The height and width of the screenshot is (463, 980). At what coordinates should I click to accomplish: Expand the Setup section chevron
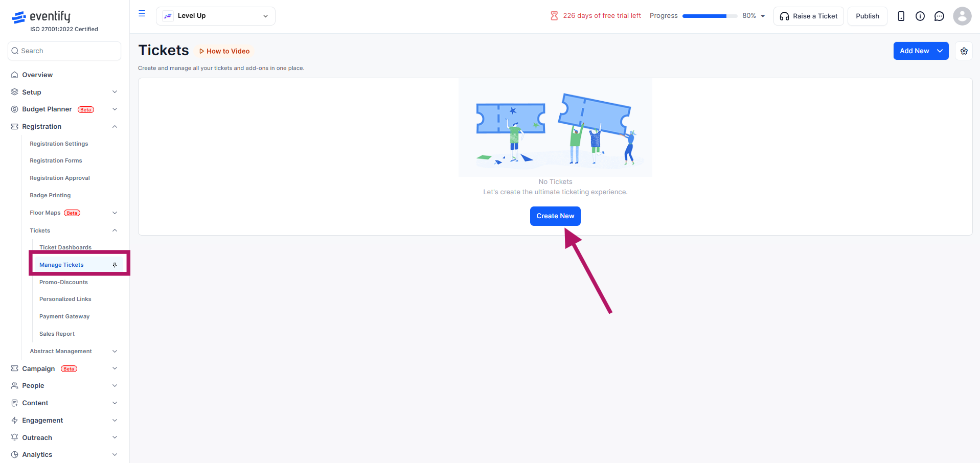[115, 92]
